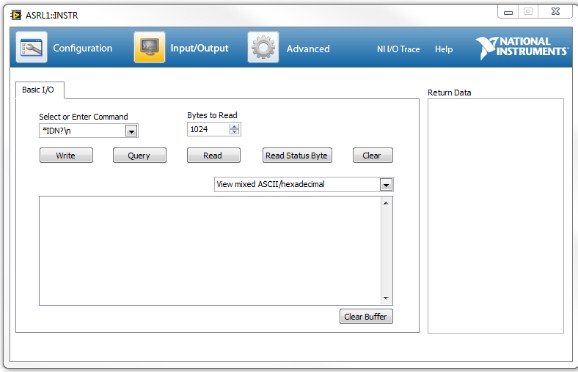Switch to the Basic I/O tab
The image size is (578, 372).
pos(38,90)
